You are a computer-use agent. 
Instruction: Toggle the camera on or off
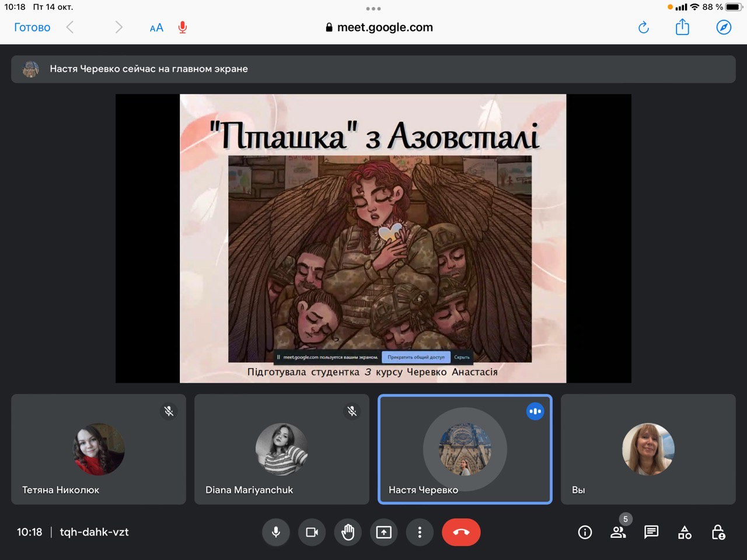(x=312, y=532)
